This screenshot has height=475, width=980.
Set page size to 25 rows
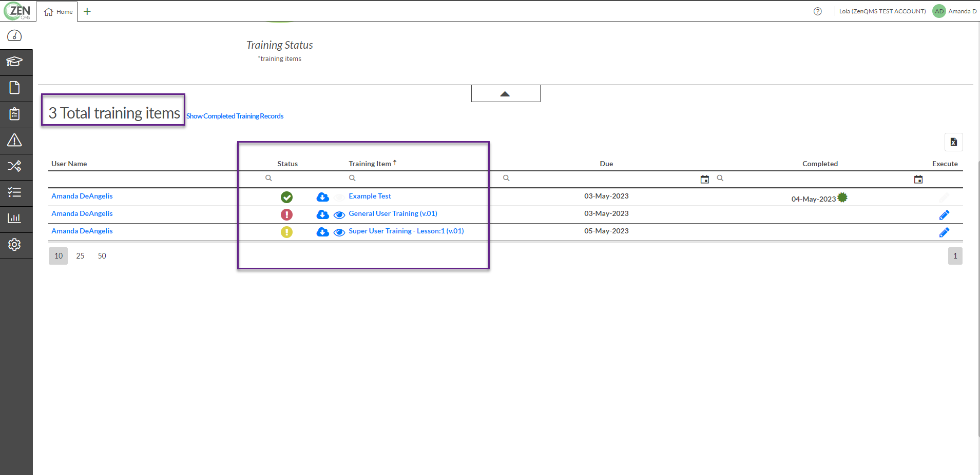(80, 256)
